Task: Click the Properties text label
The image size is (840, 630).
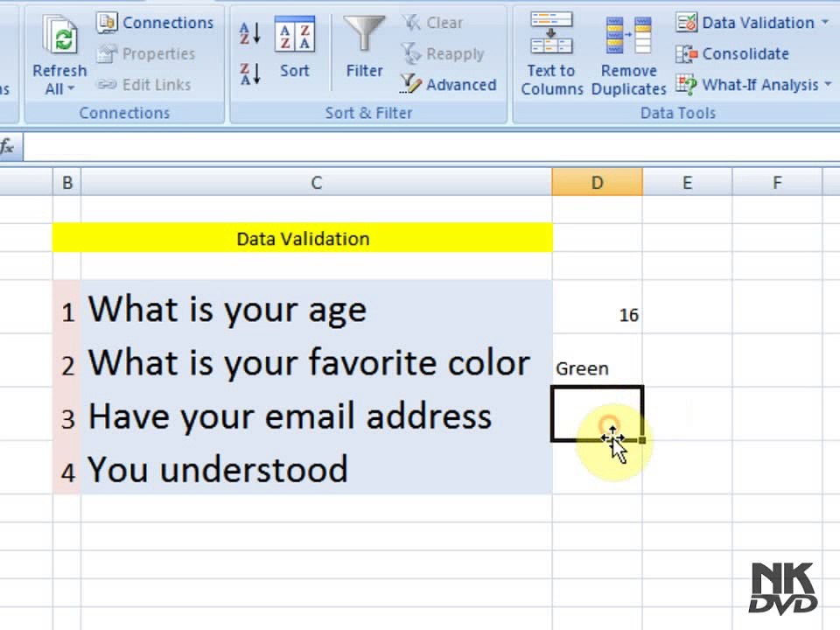Action: pyautogui.click(x=158, y=54)
